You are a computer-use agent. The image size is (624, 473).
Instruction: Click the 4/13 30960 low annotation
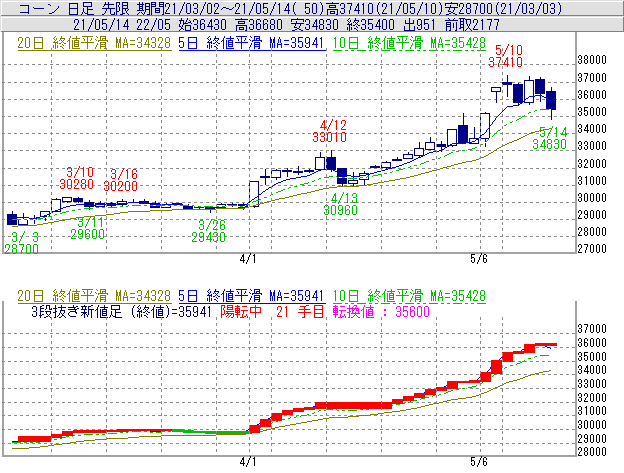coord(341,204)
